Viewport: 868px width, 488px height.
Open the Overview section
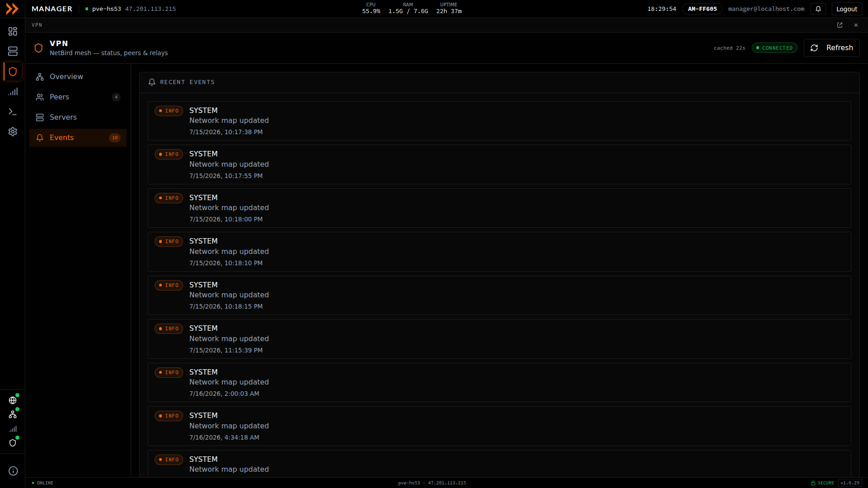pos(78,77)
